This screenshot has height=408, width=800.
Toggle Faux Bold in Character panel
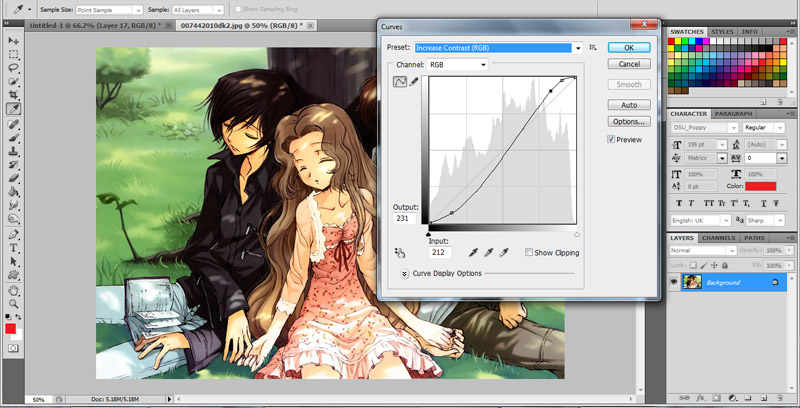679,203
